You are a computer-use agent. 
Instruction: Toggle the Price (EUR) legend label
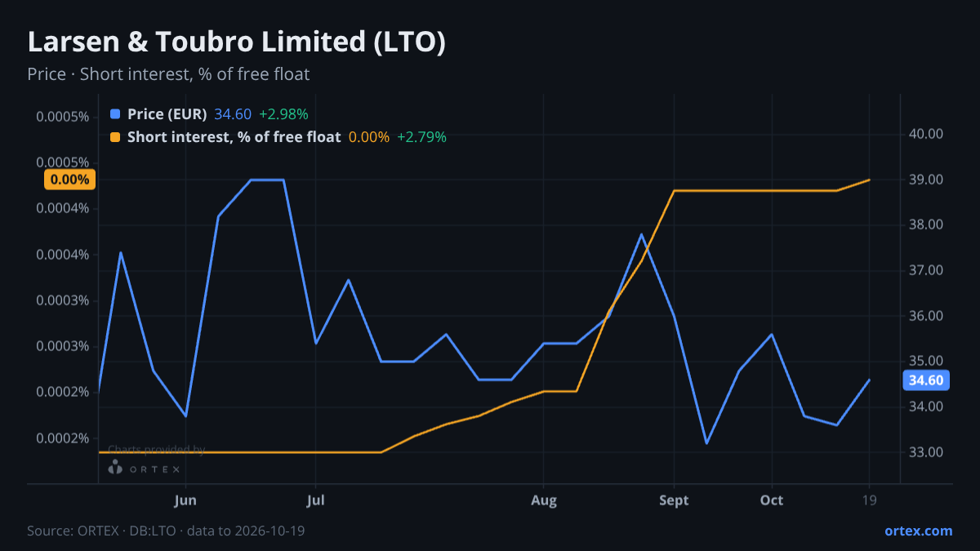[x=167, y=114]
